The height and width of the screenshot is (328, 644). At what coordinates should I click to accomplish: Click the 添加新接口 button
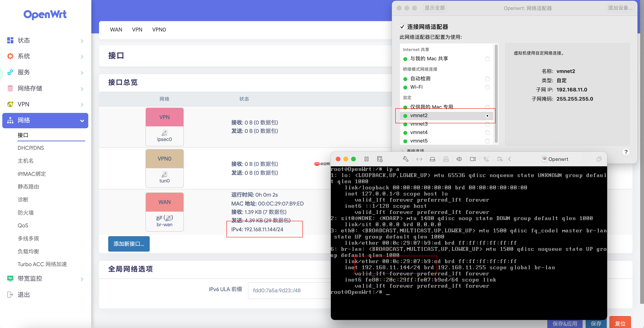129,244
